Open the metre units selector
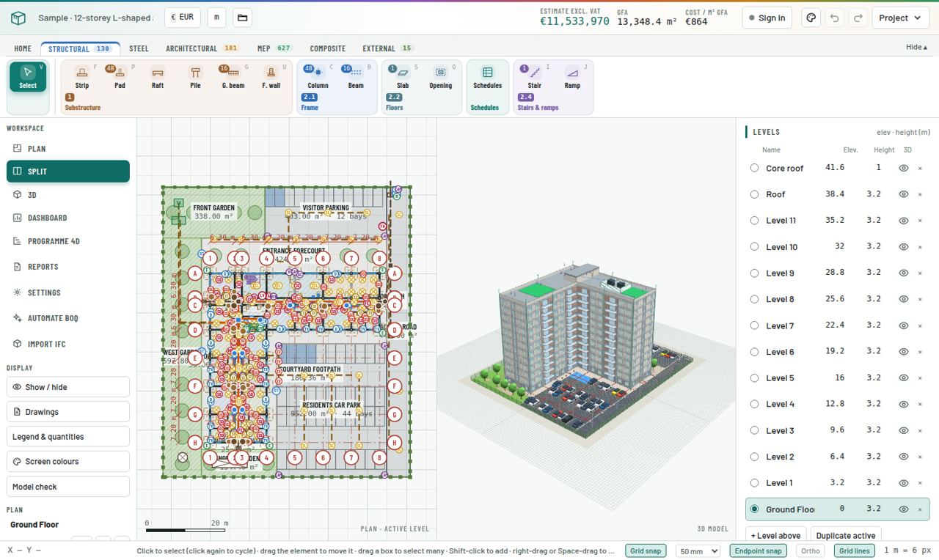This screenshot has height=560, width=939. tap(216, 18)
